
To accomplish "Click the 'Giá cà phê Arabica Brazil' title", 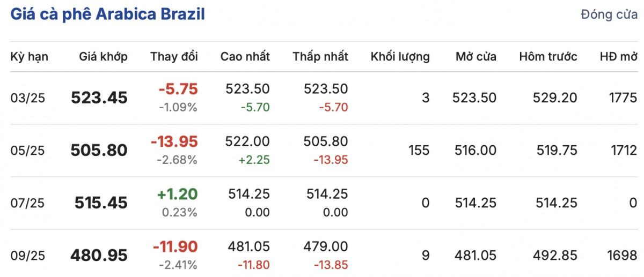I will click(107, 14).
